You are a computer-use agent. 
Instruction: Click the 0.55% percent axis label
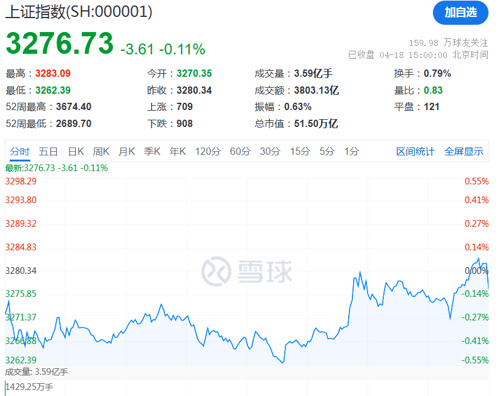(477, 181)
